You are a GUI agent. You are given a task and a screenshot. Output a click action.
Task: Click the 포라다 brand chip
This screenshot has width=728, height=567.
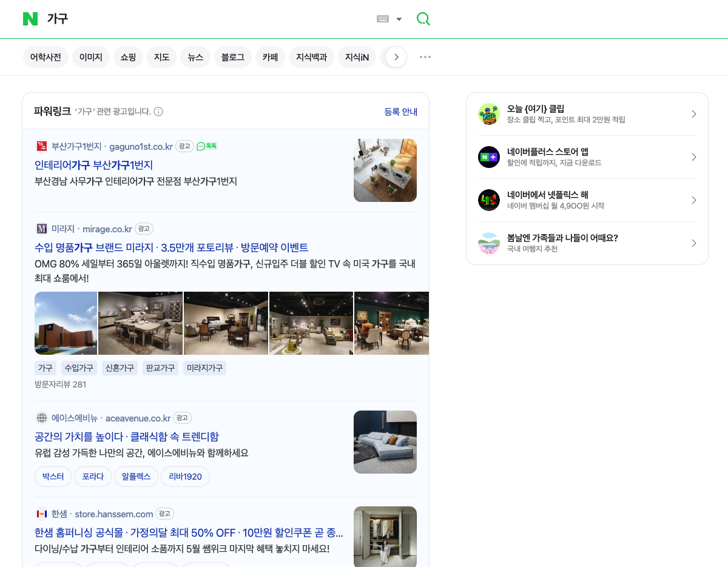[x=93, y=477]
